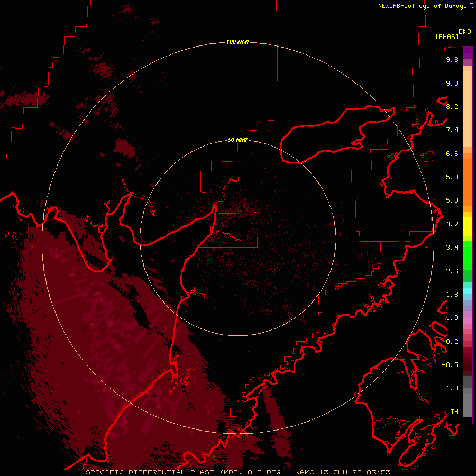Click the 100 NMI range ring label
The width and height of the screenshot is (476, 476).
[237, 42]
